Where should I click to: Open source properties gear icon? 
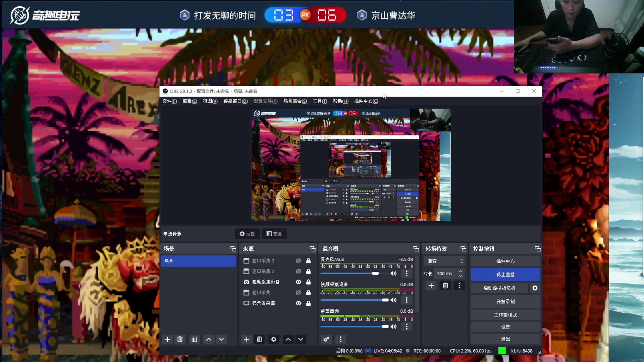tap(274, 339)
